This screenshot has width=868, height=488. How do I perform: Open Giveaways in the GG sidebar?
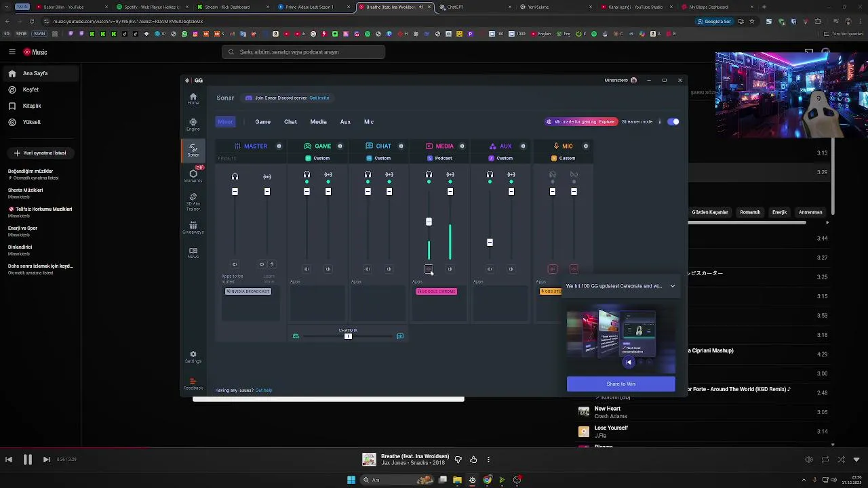193,228
